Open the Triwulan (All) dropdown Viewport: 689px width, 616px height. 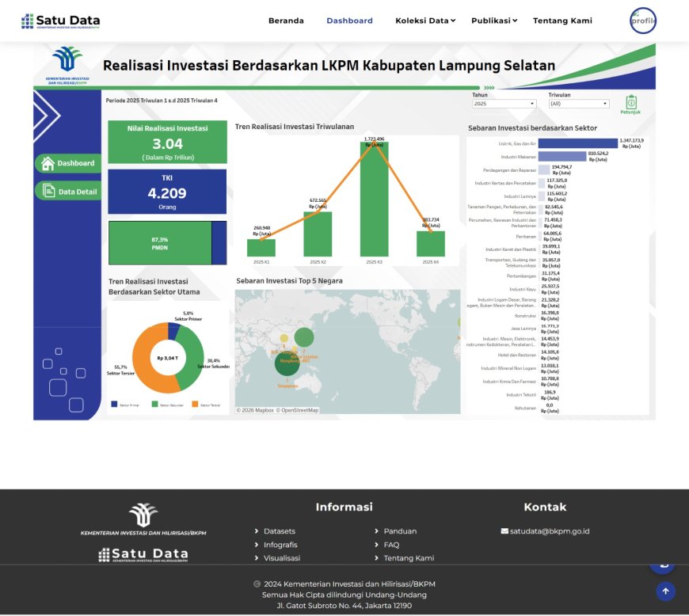[x=578, y=104]
